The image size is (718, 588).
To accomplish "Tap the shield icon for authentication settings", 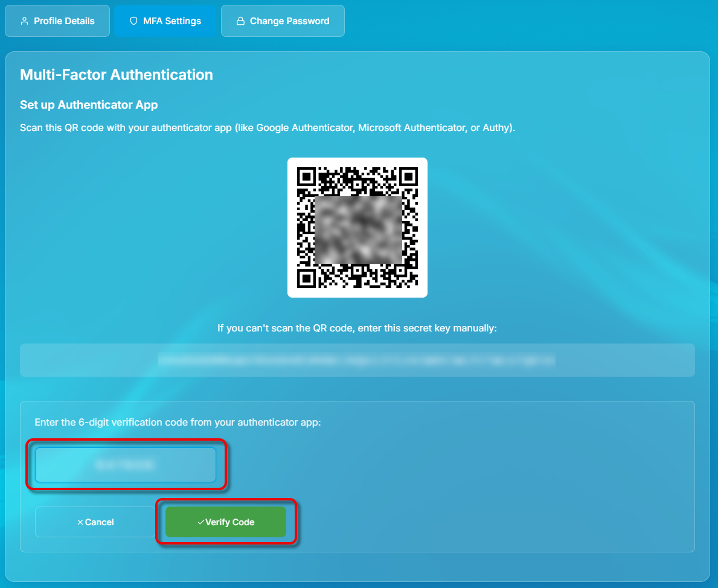I will pos(133,21).
